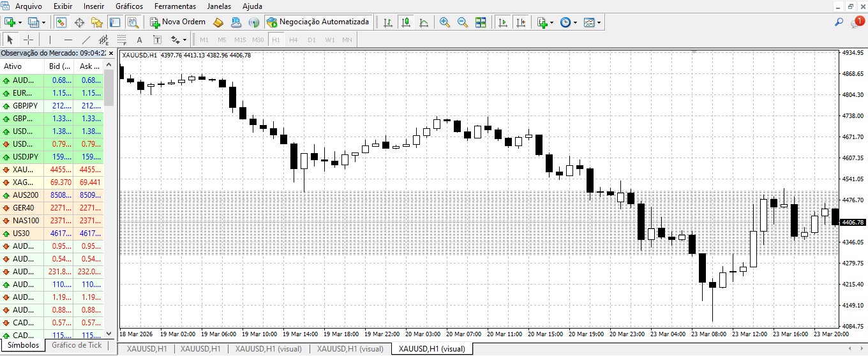This screenshot has width=868, height=356.
Task: Zoom out on the chart
Action: pos(463,22)
